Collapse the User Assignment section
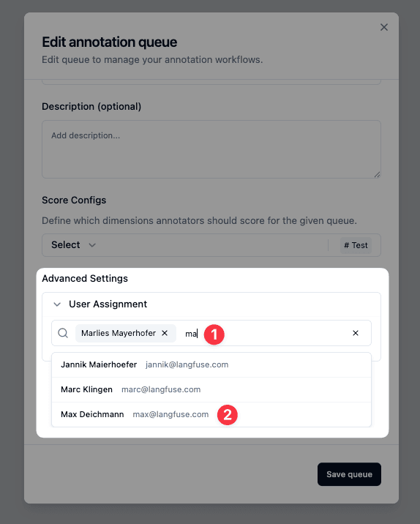Viewport: 420px width, 524px height. coord(57,304)
